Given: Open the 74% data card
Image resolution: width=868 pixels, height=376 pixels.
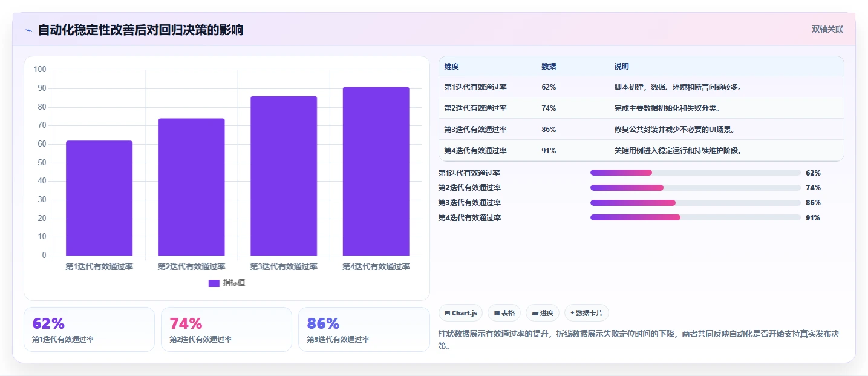Looking at the screenshot, I should (226, 329).
